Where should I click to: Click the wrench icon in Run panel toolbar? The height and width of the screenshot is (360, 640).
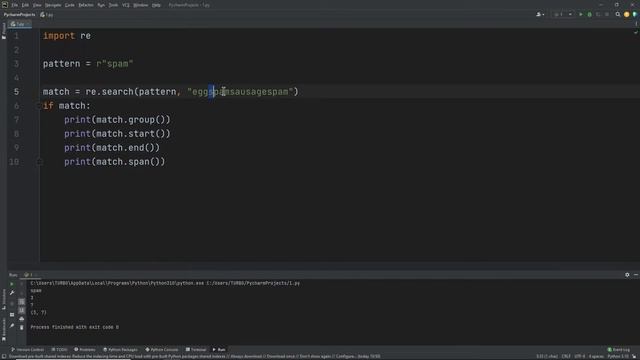click(12, 293)
